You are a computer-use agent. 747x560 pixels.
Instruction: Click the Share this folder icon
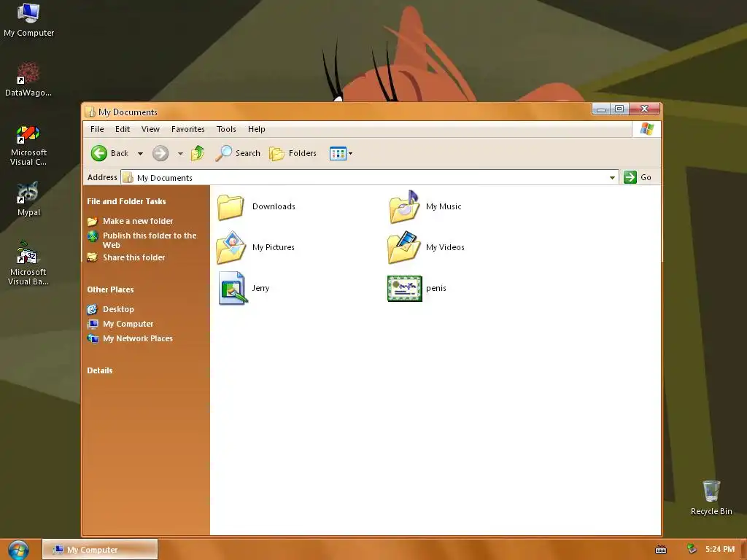pos(93,257)
